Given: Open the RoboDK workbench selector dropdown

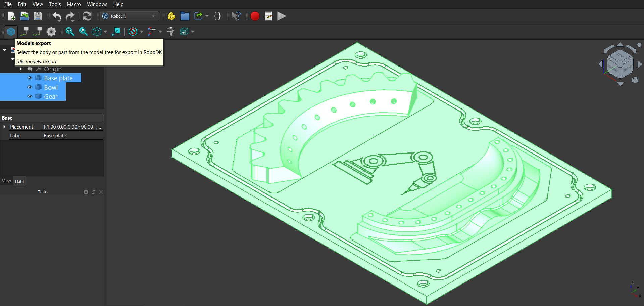Looking at the screenshot, I should tap(153, 16).
